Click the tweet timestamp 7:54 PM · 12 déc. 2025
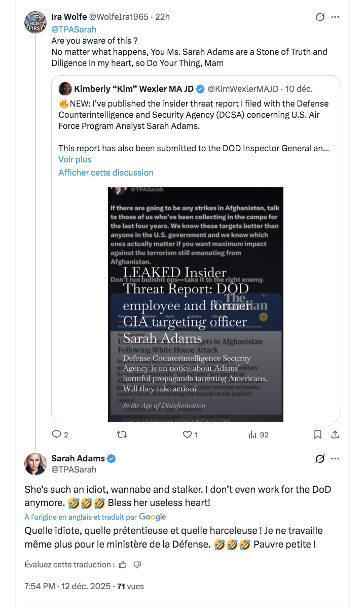364x607 pixels. (x=67, y=586)
